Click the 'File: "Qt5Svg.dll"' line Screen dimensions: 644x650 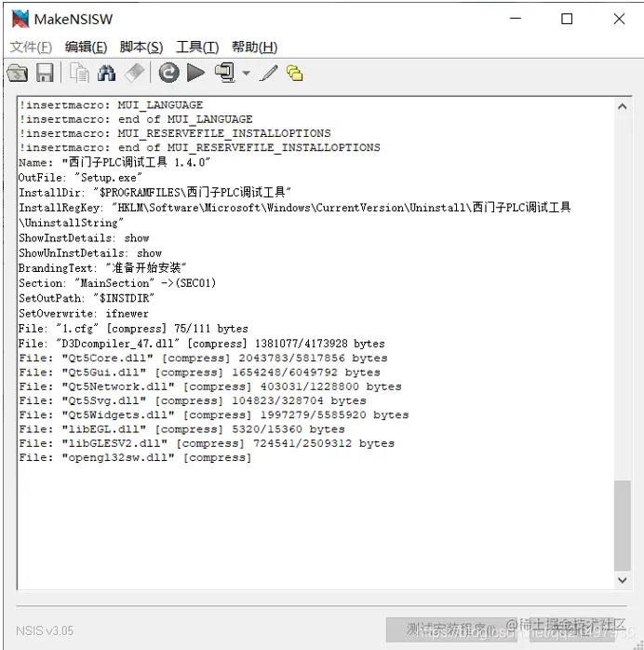point(193,400)
